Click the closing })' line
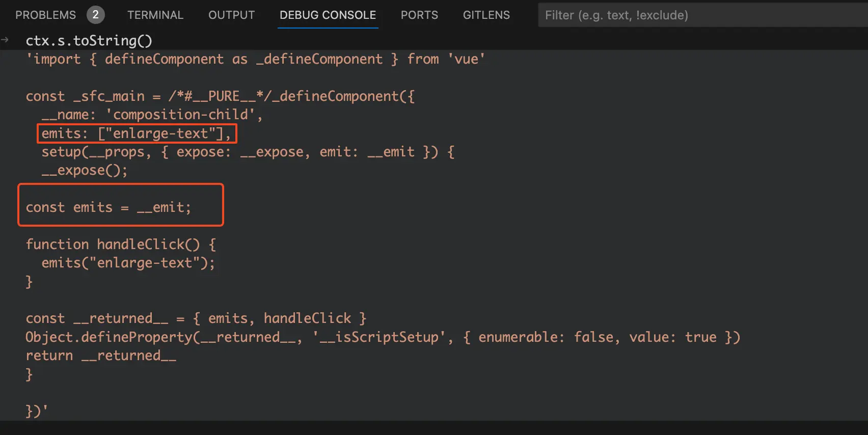Screen dimensions: 868x435 [x=37, y=411]
